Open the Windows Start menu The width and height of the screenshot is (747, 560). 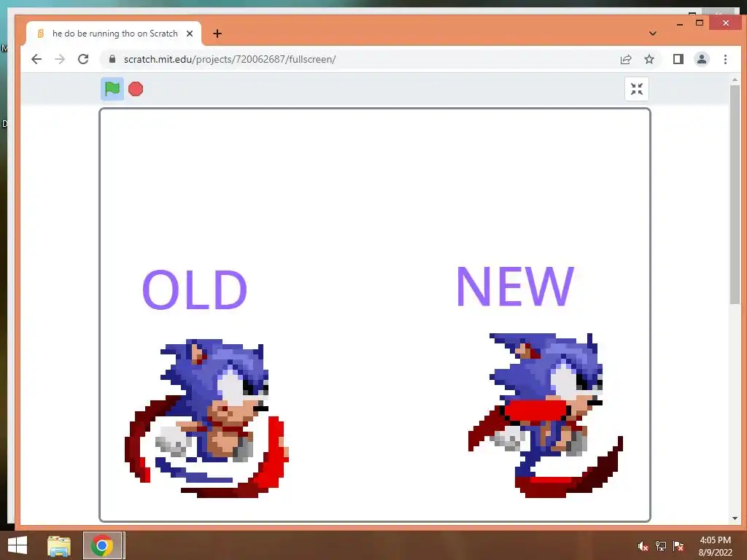tap(18, 545)
